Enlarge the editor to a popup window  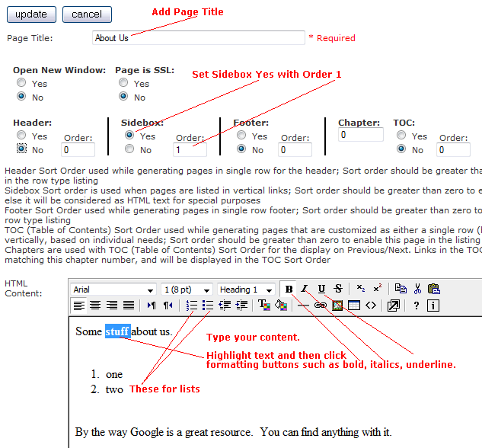point(394,306)
